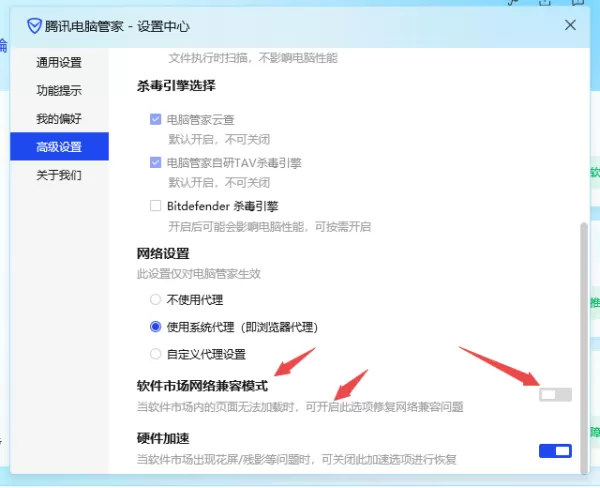This screenshot has width=600, height=488.
Task: Click the 杀毒引擎选择 heading
Action: coord(176,86)
